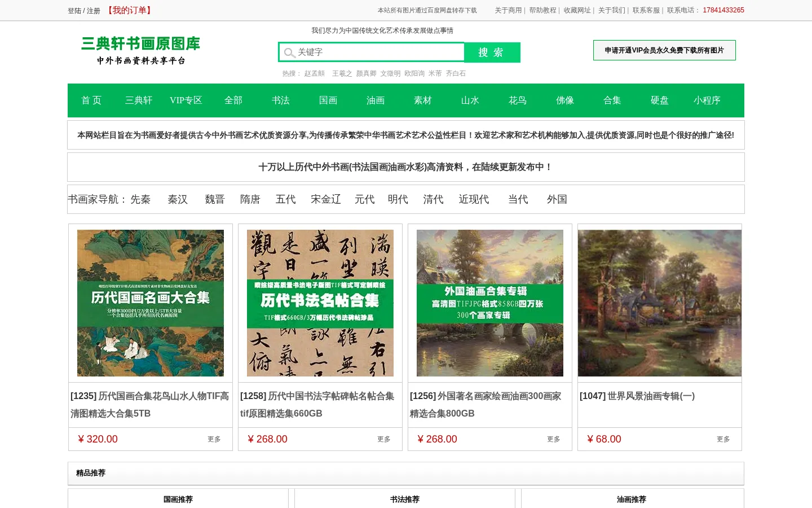
Task: Select hot search term 齐白石
Action: pos(456,73)
